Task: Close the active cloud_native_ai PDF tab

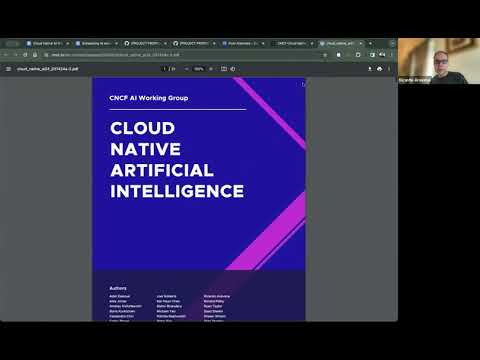Action: tap(361, 43)
